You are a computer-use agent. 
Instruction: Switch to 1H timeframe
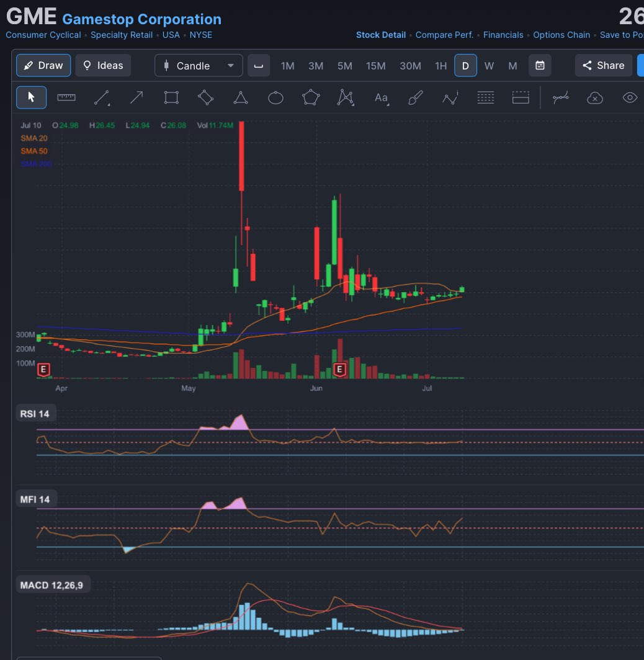pos(441,66)
